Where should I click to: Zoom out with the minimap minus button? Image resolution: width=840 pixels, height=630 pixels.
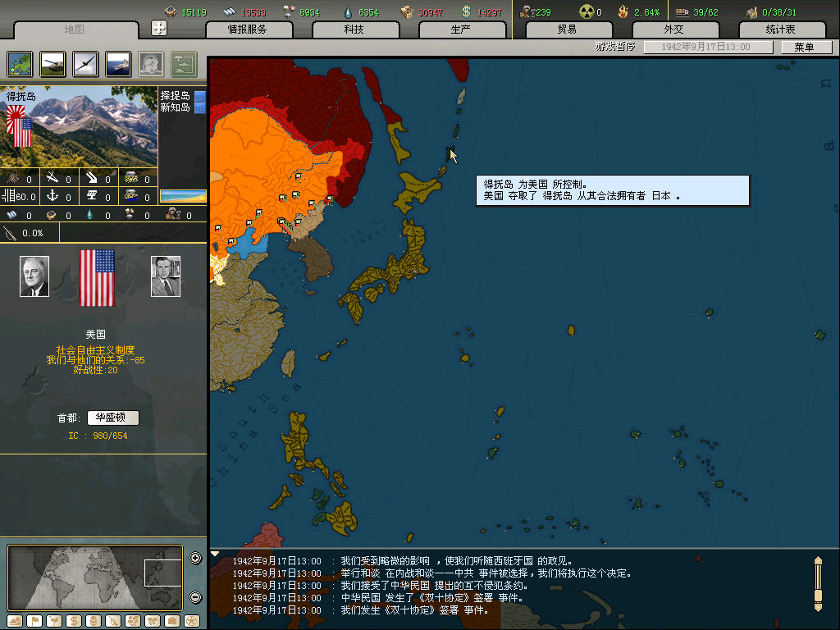point(195,597)
